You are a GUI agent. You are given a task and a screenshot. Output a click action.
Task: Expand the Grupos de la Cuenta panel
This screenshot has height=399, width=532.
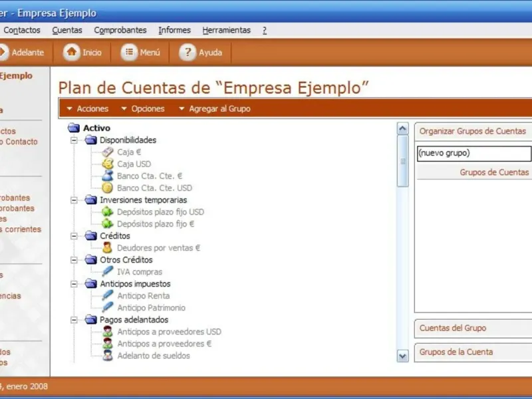point(473,352)
